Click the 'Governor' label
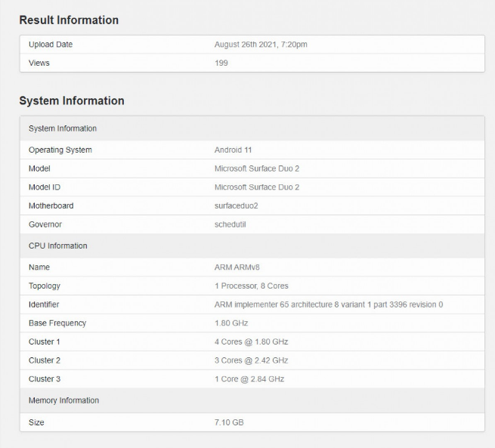Viewport: 495px width, 448px height. 45,224
